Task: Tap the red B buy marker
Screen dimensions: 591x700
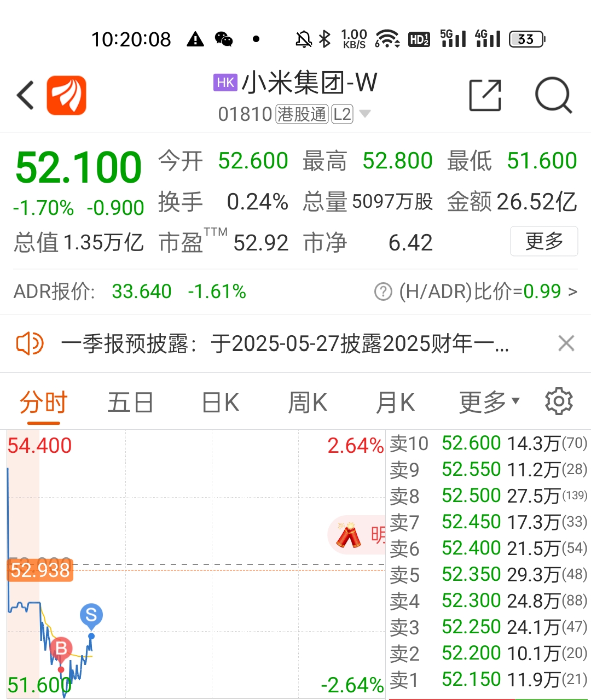Action: [x=61, y=649]
